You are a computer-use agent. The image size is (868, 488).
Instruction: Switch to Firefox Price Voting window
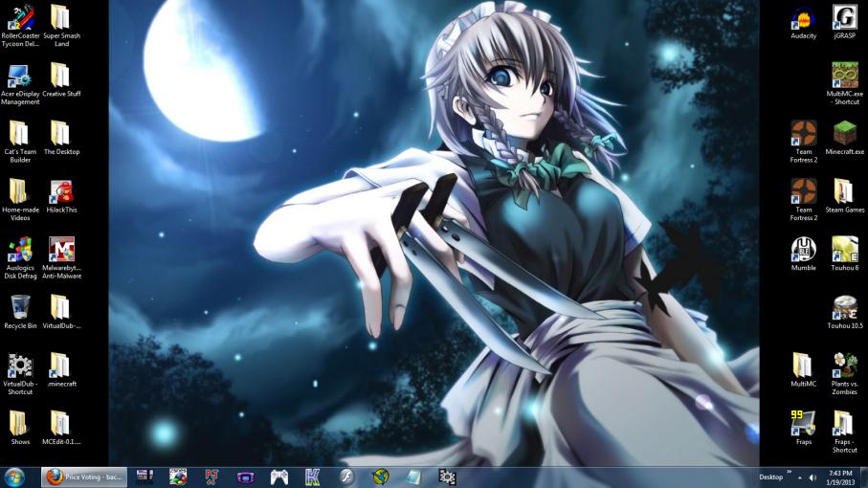[x=84, y=477]
